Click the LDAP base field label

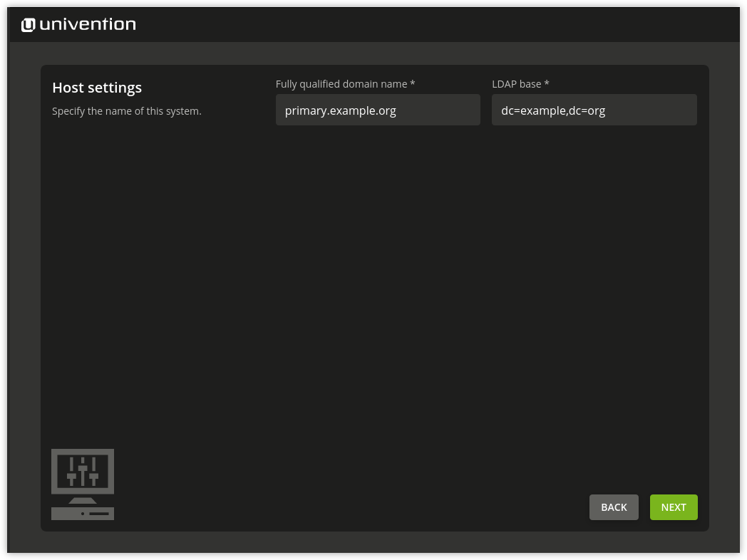[516, 83]
